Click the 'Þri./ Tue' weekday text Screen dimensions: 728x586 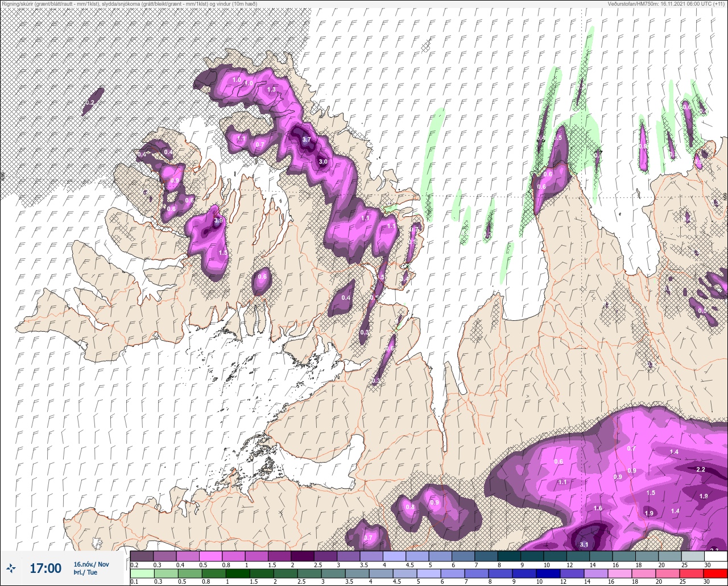click(85, 573)
